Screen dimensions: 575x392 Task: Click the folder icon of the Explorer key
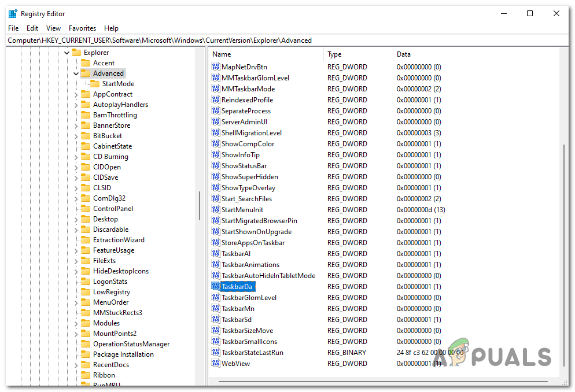tap(76, 53)
